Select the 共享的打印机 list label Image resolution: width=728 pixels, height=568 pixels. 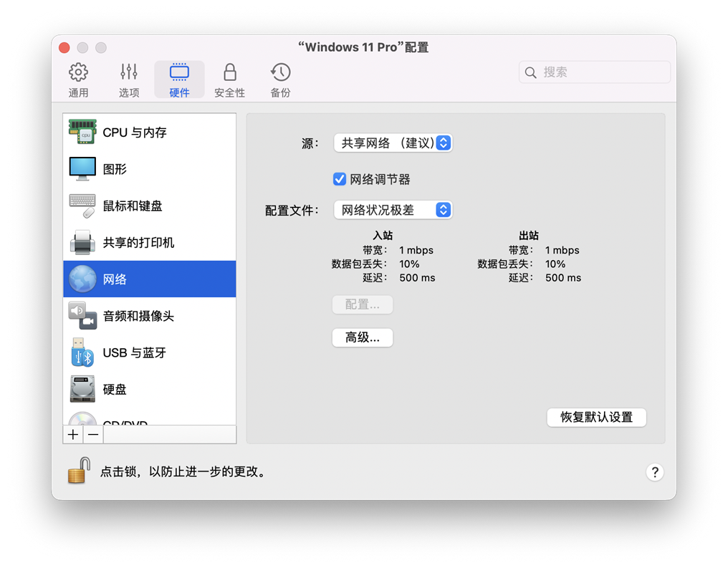138,243
